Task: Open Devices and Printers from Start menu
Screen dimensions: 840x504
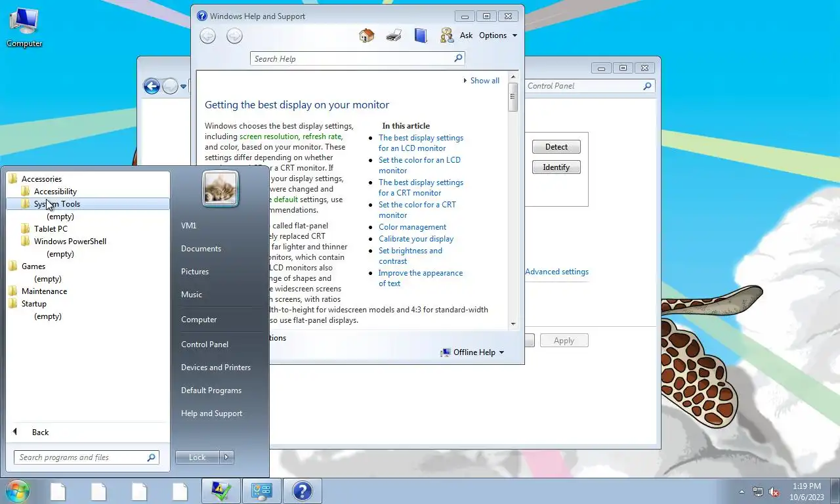Action: [216, 367]
